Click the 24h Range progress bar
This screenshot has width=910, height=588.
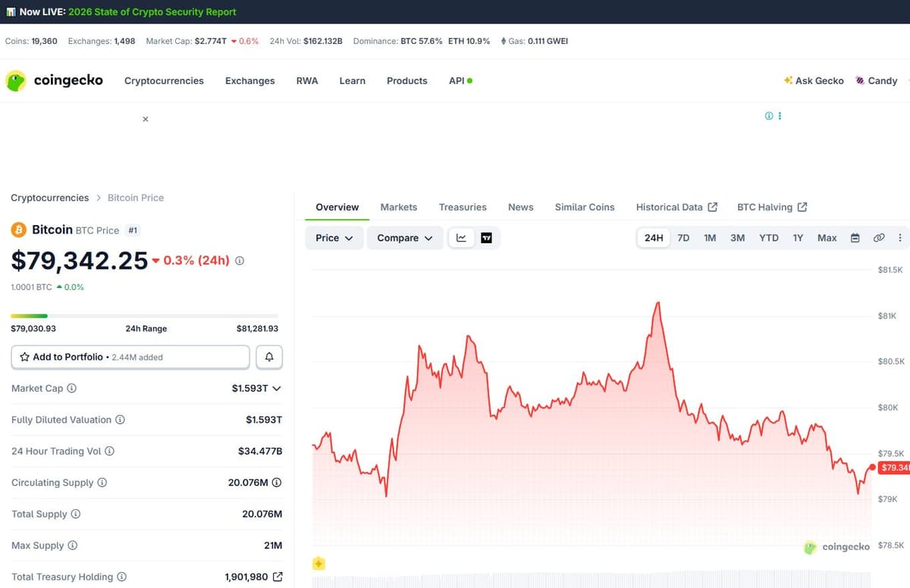[x=144, y=315]
